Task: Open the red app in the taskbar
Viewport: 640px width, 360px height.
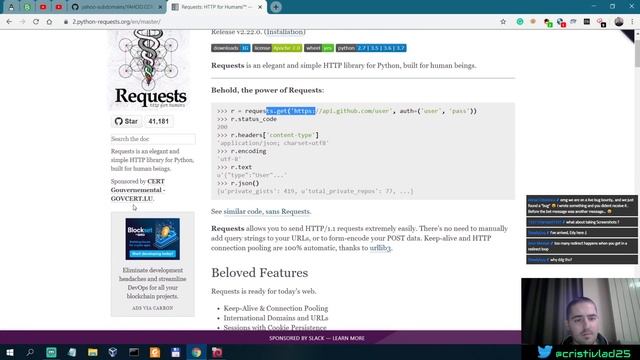Action: pyautogui.click(x=217, y=352)
